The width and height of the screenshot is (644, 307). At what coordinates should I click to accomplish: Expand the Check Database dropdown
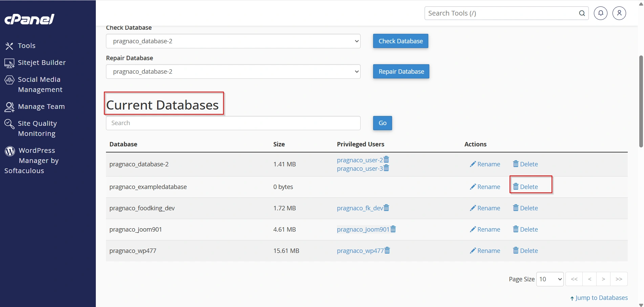tap(233, 41)
